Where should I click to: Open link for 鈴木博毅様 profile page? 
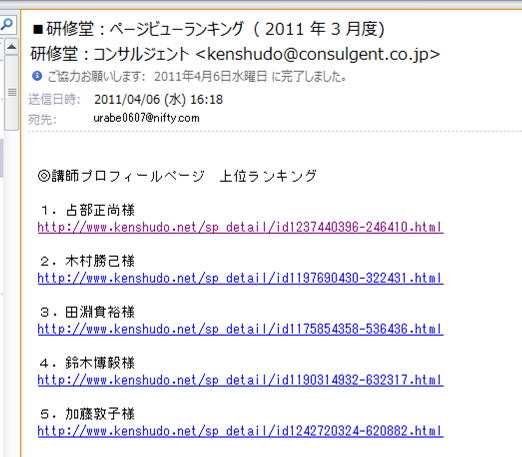click(x=240, y=380)
